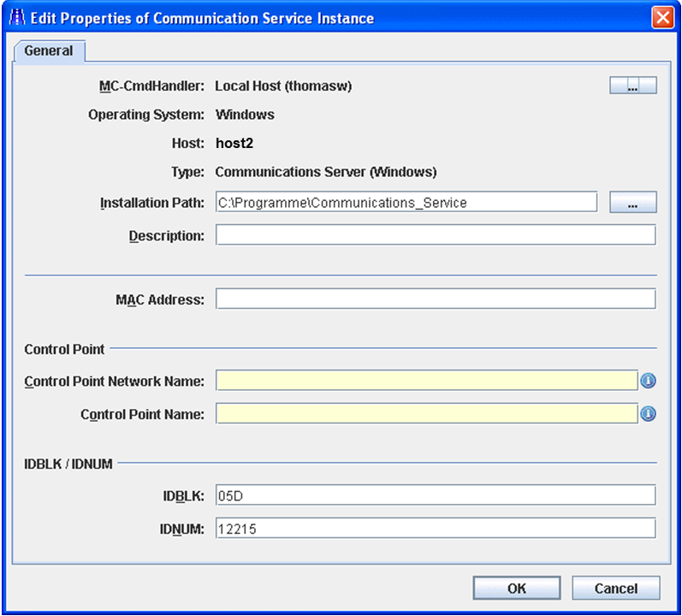Click the info icon beside Control Point Name
Viewport: 682px width, 616px height.
[648, 414]
